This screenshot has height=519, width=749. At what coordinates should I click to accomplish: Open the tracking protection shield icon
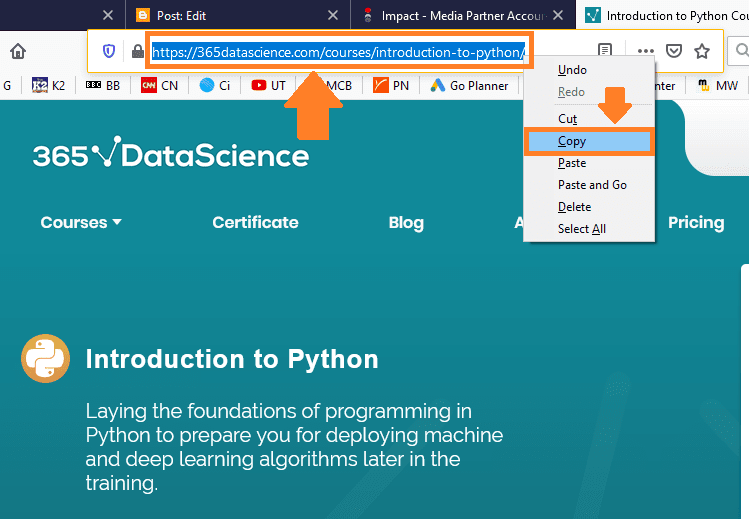tap(109, 51)
